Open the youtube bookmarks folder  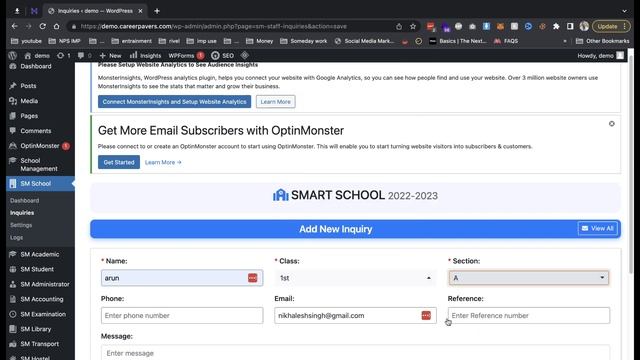coord(26,41)
